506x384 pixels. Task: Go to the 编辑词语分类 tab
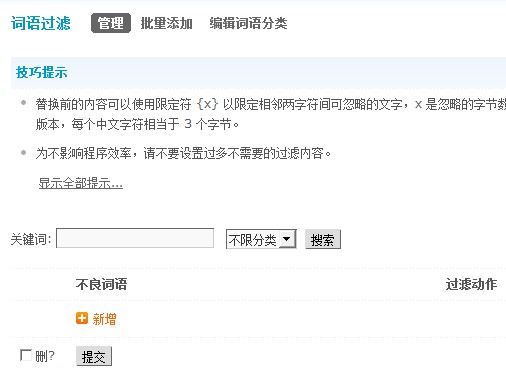point(248,23)
